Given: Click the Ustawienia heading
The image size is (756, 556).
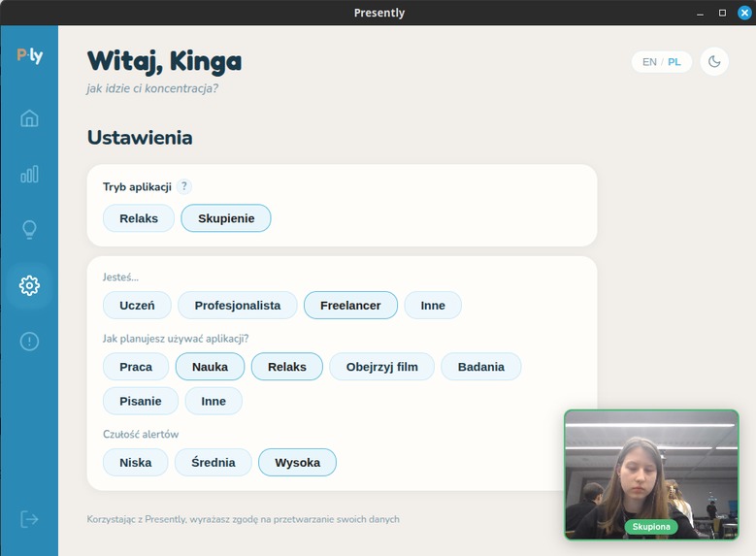Looking at the screenshot, I should pos(140,138).
